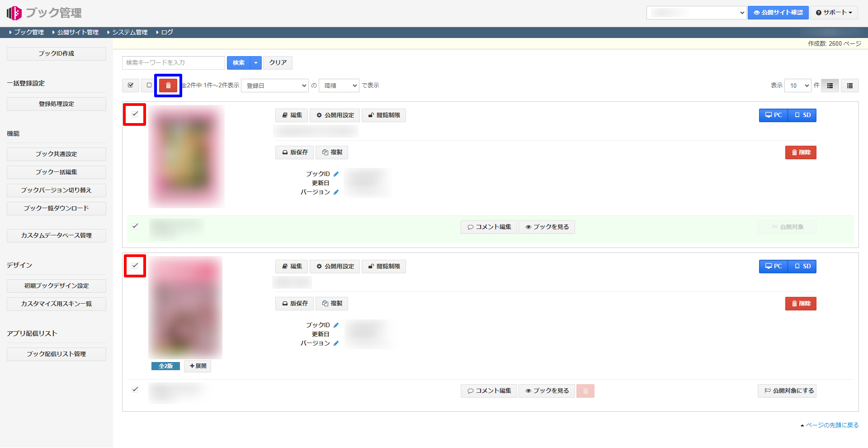Click the red bulk delete trash icon
The height and width of the screenshot is (448, 868).
click(168, 86)
